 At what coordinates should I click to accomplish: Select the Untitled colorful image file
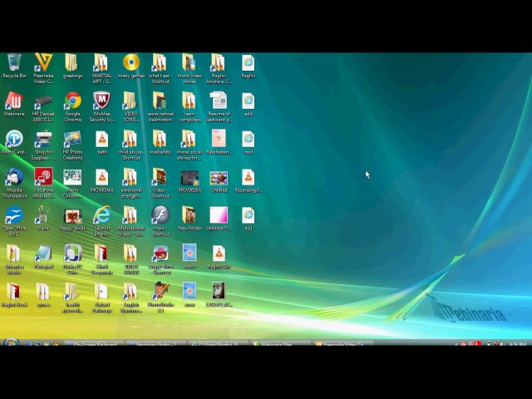219,180
